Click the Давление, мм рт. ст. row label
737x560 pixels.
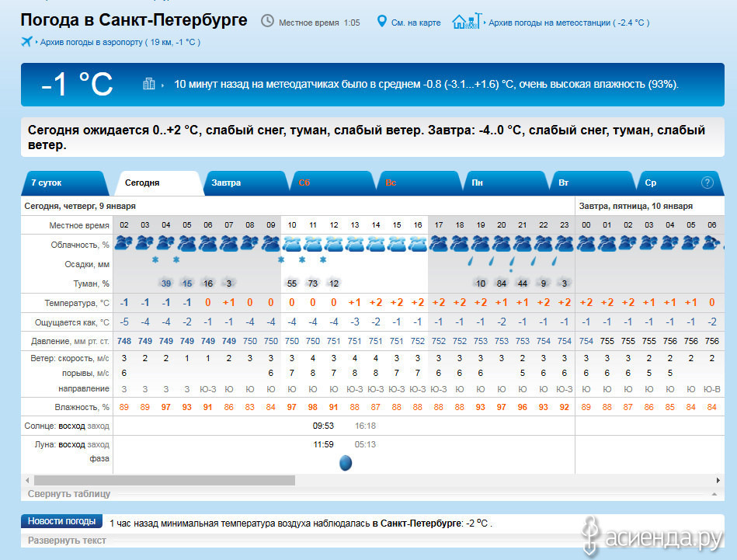(70, 342)
